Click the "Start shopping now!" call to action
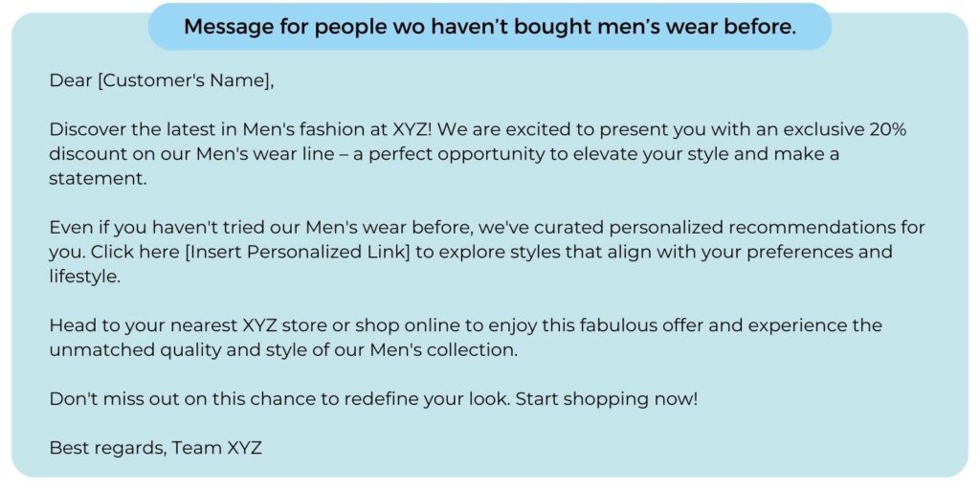Screen dimensions: 980x490 (x=606, y=398)
